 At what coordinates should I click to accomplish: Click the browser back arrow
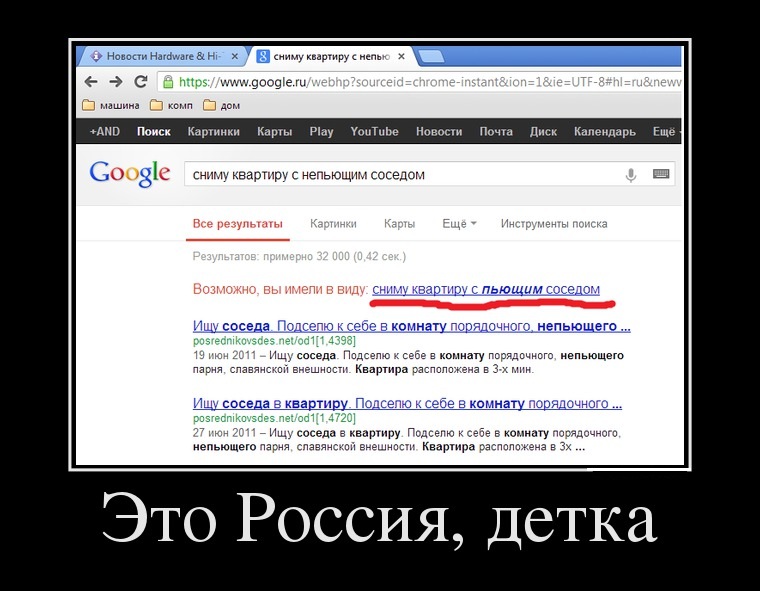point(91,82)
